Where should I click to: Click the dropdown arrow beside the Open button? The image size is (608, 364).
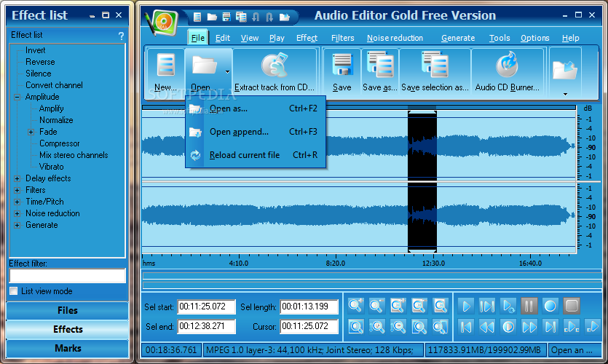click(228, 72)
